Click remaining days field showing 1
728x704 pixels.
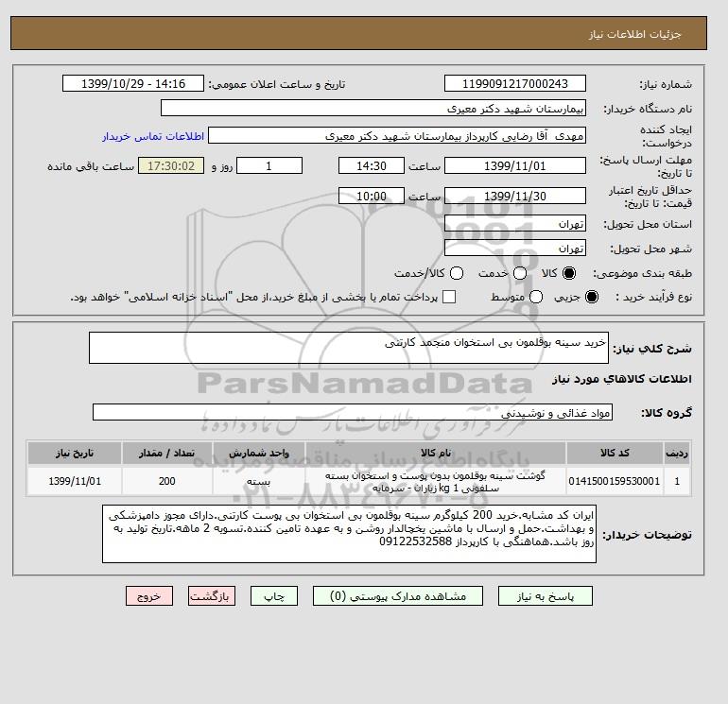(269, 165)
